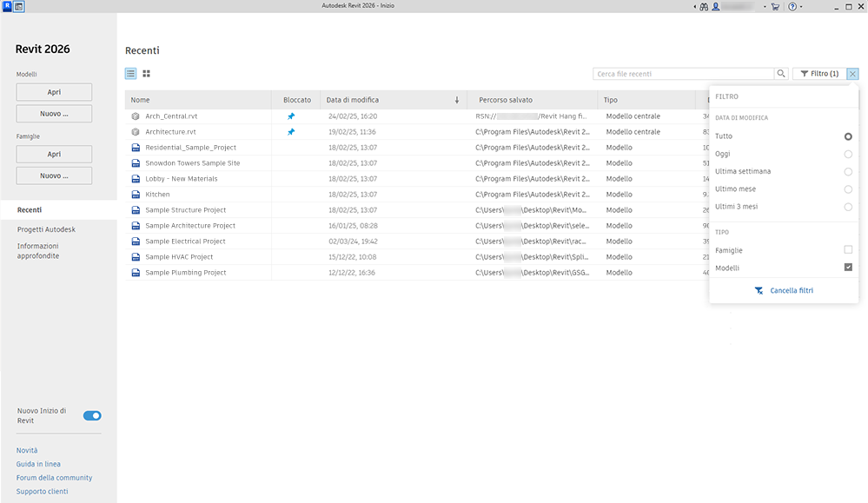Switch to grid view of recent files
The width and height of the screenshot is (868, 503).
pyautogui.click(x=147, y=74)
